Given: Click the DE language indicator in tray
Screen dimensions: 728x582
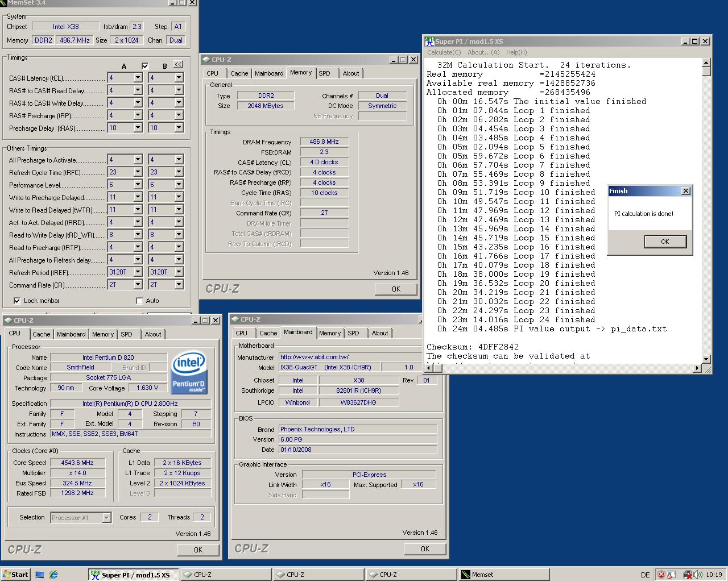Looking at the screenshot, I should pyautogui.click(x=646, y=575).
